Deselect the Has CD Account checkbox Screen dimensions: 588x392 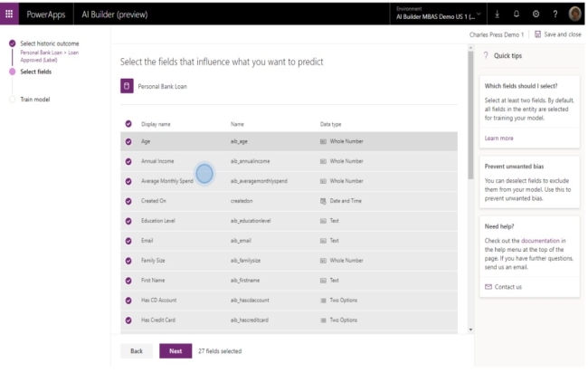tap(128, 301)
